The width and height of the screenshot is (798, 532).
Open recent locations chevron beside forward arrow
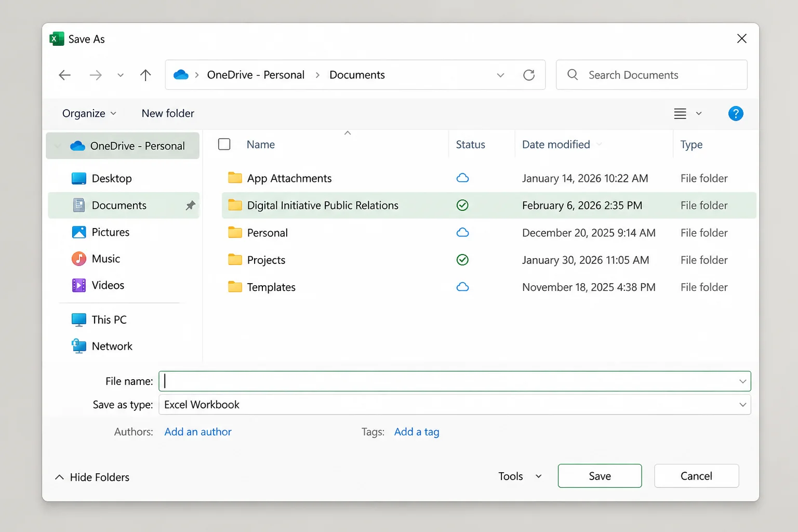click(x=121, y=75)
